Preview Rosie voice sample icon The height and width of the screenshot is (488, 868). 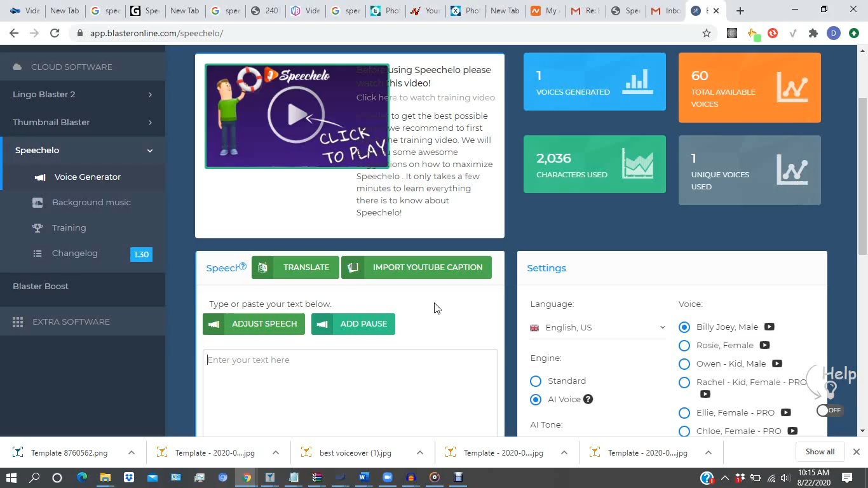764,345
